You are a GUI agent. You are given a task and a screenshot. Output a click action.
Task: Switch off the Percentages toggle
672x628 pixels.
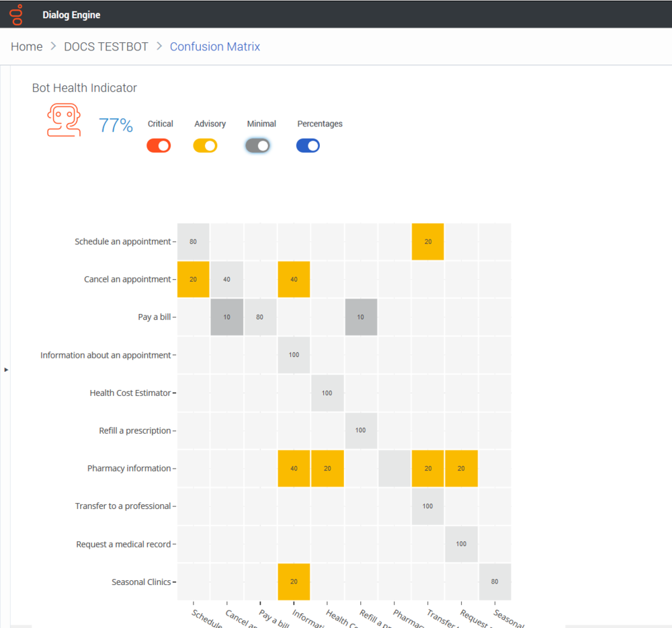point(308,146)
